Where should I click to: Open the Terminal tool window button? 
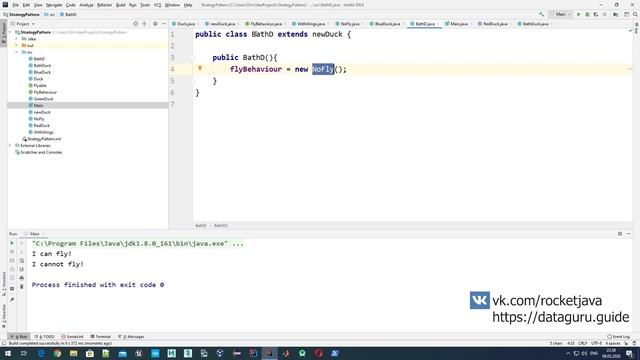pos(100,337)
